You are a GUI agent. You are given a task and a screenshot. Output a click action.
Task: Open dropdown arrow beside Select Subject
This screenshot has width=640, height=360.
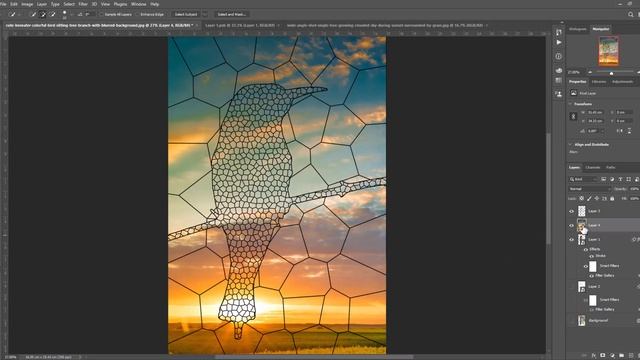pos(205,14)
